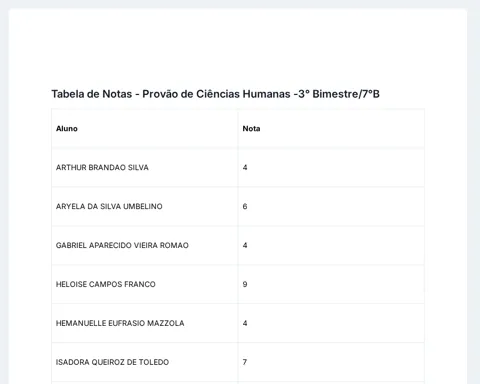Click Aryela da Silva Umbelino's grade 6
The image size is (480, 384).
pos(245,206)
